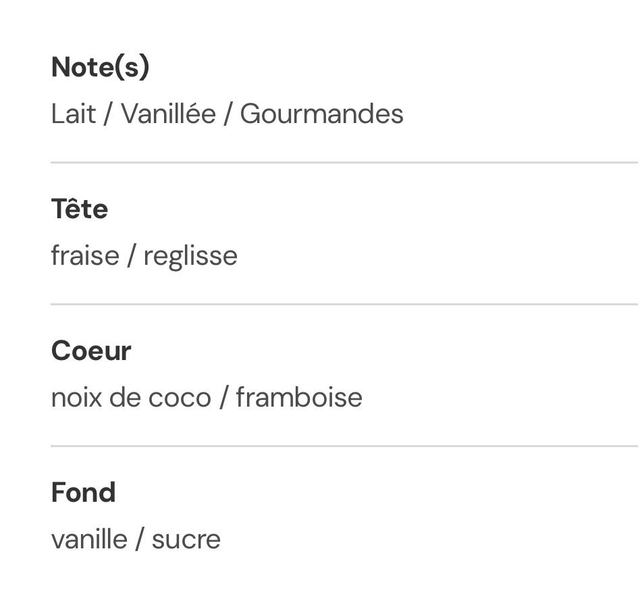The width and height of the screenshot is (640, 610).
Task: Click the Fond heading
Action: coord(83,493)
